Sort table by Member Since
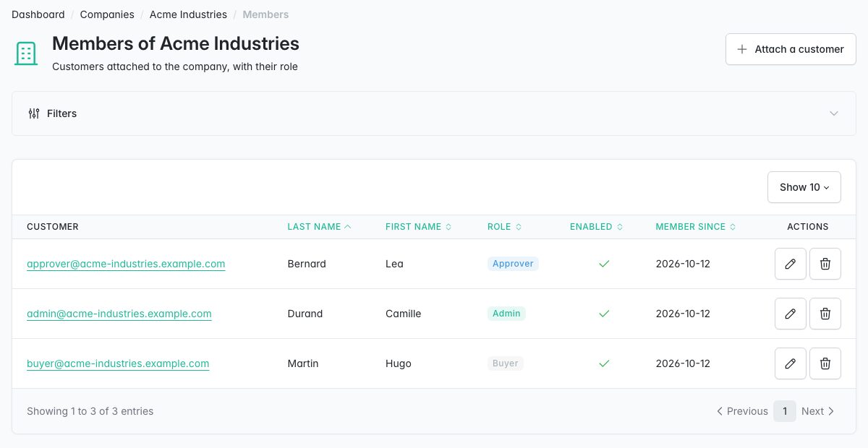Image resolution: width=868 pixels, height=448 pixels. coord(696,227)
